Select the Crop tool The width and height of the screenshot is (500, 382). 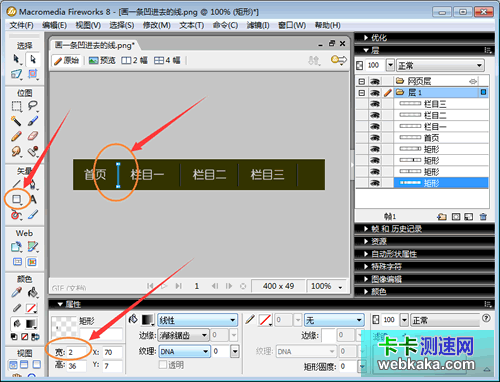33,74
